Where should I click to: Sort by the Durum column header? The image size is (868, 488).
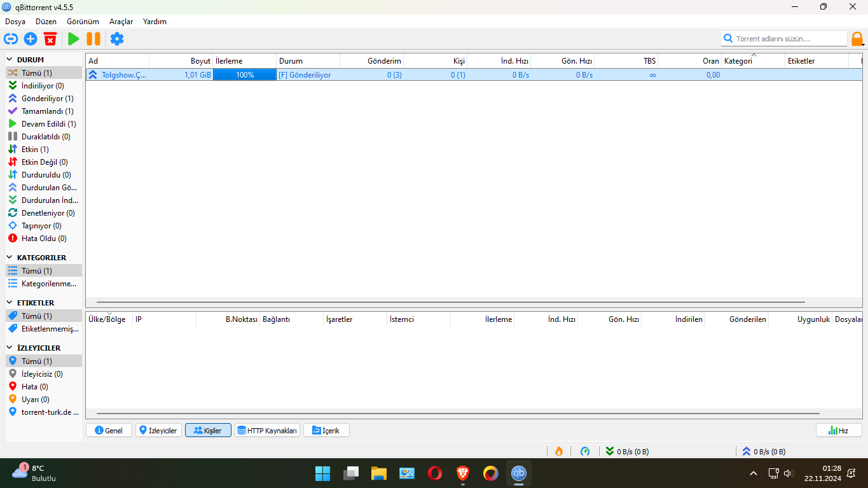pyautogui.click(x=308, y=61)
